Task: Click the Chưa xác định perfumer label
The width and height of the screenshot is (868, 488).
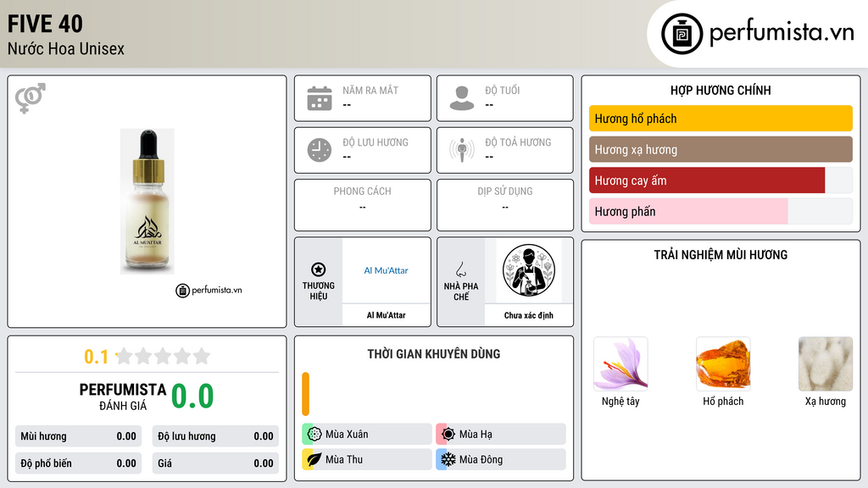Action: [529, 315]
